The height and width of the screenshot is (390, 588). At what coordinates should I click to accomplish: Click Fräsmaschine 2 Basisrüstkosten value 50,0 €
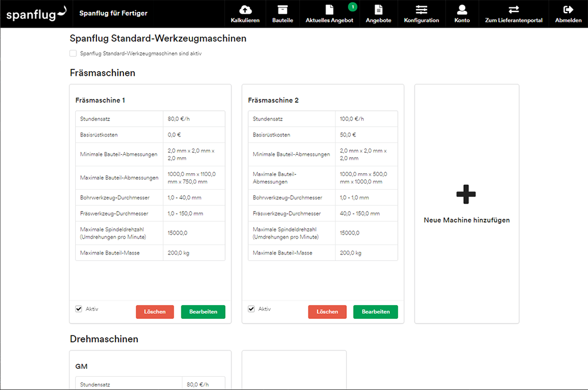pyautogui.click(x=348, y=135)
